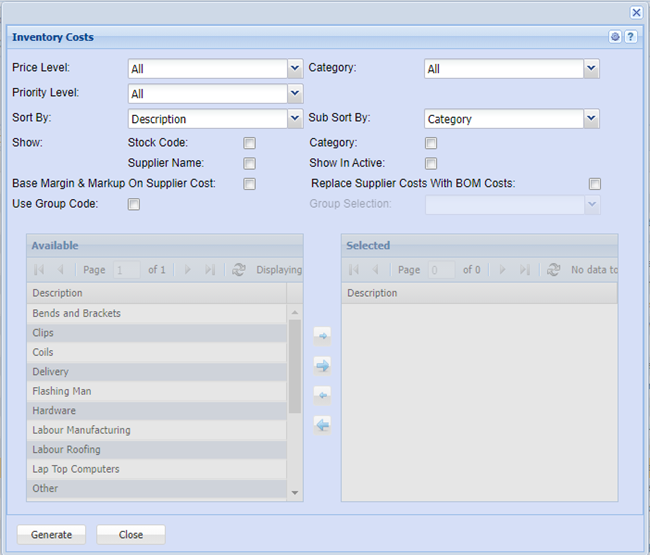Move selected item to Selected list

coord(322,335)
